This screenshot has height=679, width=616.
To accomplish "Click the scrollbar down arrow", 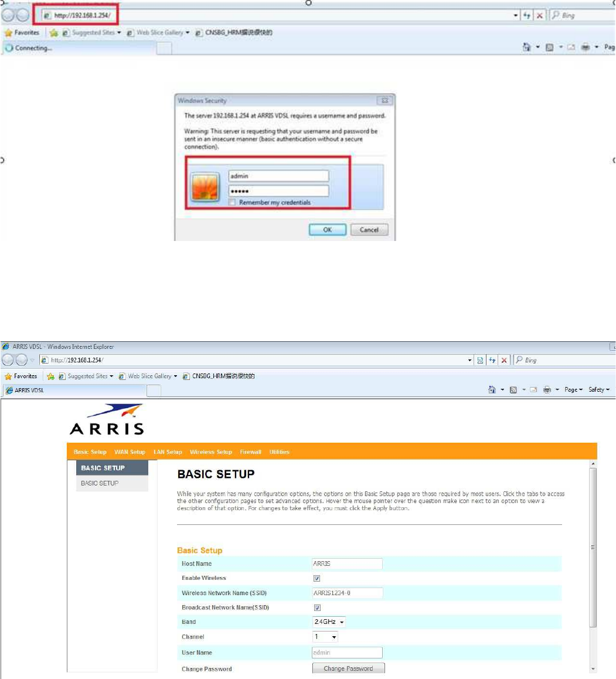I will tap(593, 669).
